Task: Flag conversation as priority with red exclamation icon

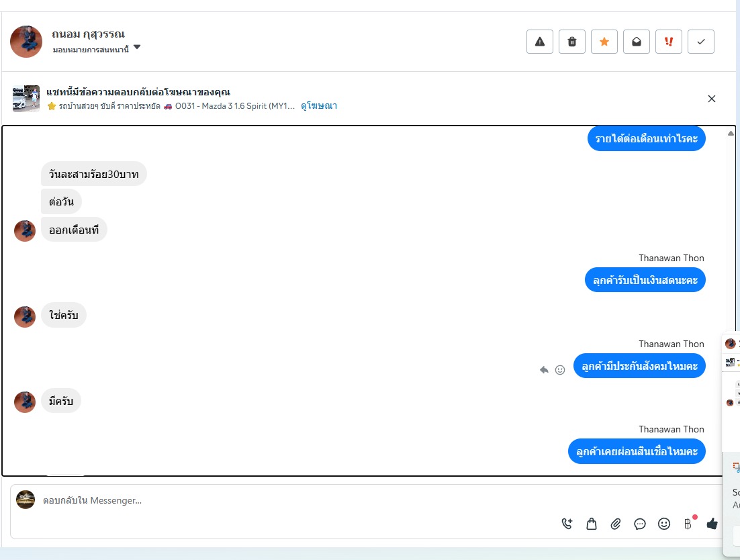Action: (x=669, y=42)
